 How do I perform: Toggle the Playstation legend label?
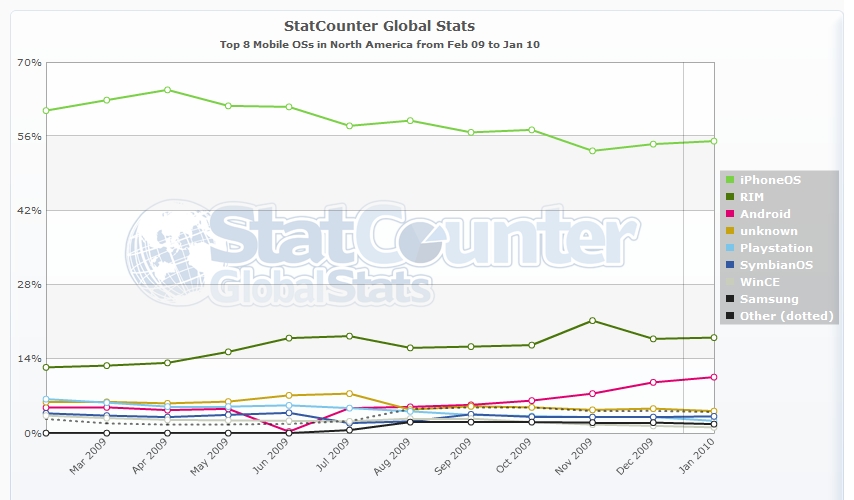click(x=776, y=248)
